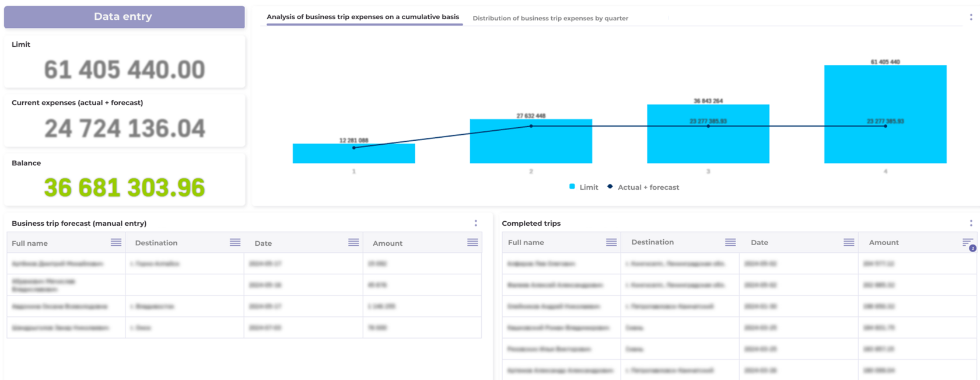The height and width of the screenshot is (380, 980).
Task: Open Business trip forecast panel three-dot menu
Action: [475, 223]
